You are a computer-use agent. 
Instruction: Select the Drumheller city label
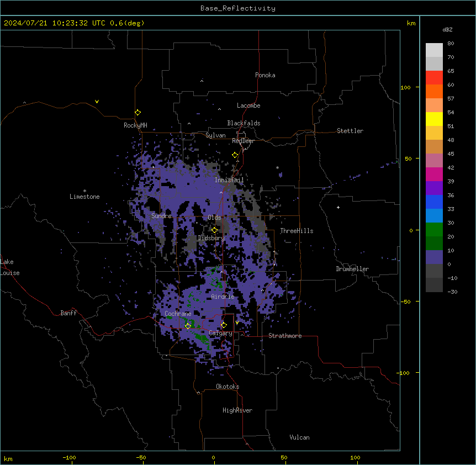pos(352,269)
